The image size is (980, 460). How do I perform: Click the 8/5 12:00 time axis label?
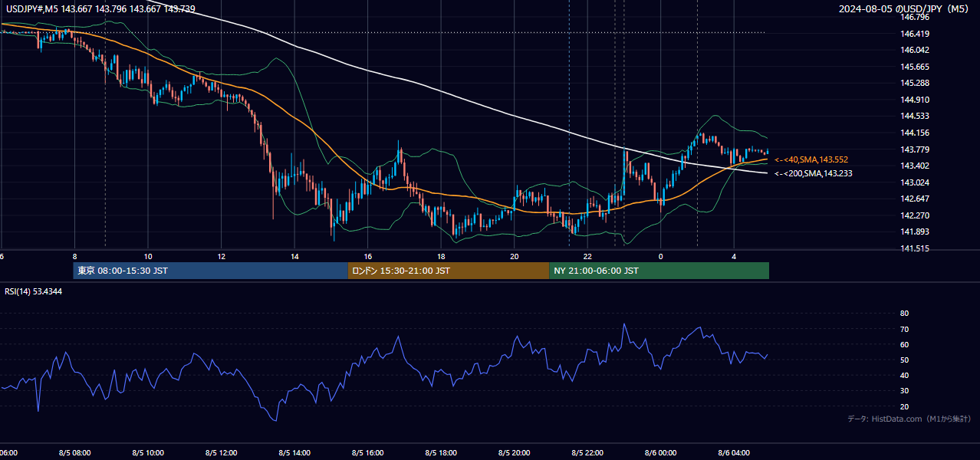click(x=221, y=452)
